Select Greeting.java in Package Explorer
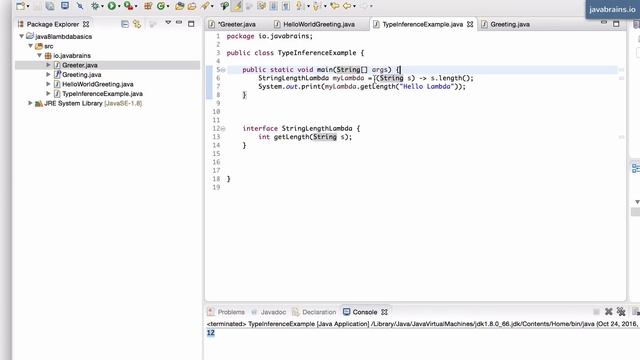Image resolution: width=640 pixels, height=360 pixels. click(x=82, y=75)
